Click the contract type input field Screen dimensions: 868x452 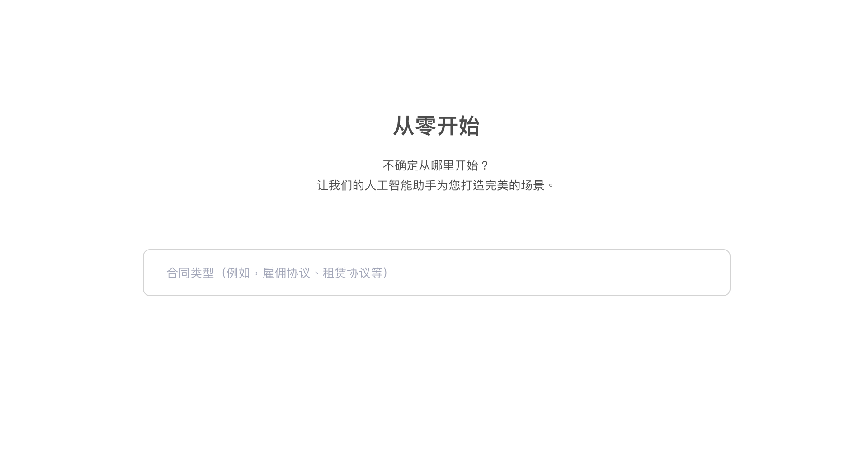436,273
